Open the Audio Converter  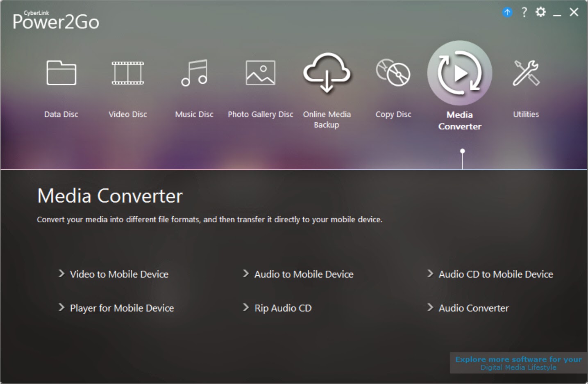point(474,308)
